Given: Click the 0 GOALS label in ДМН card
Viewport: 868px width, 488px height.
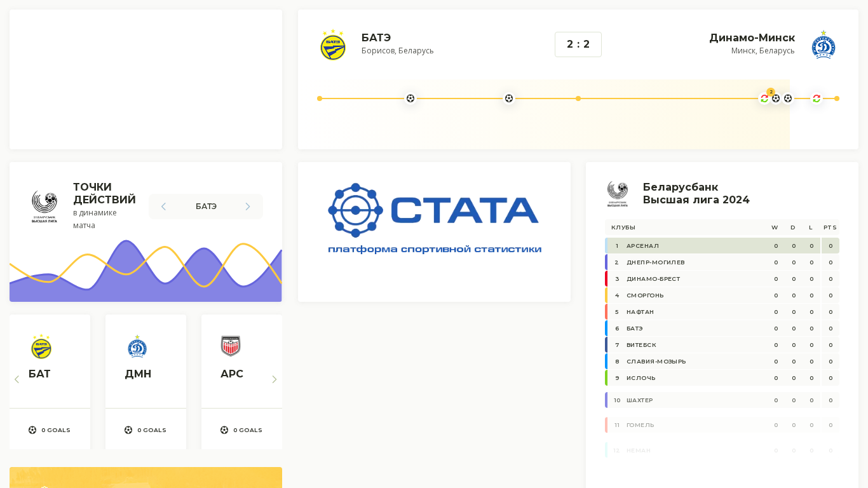Looking at the screenshot, I should coord(152,430).
